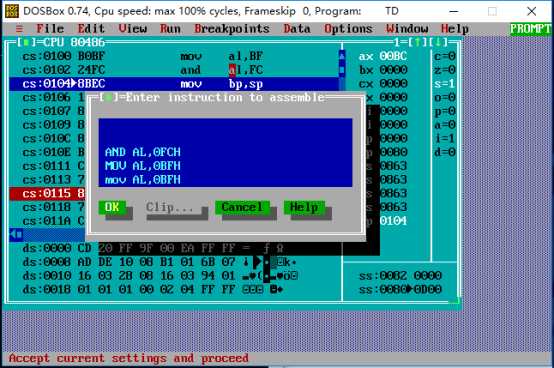Screen dimensions: 554x368
Task: Toggle the sign flag s=1
Action: point(445,84)
